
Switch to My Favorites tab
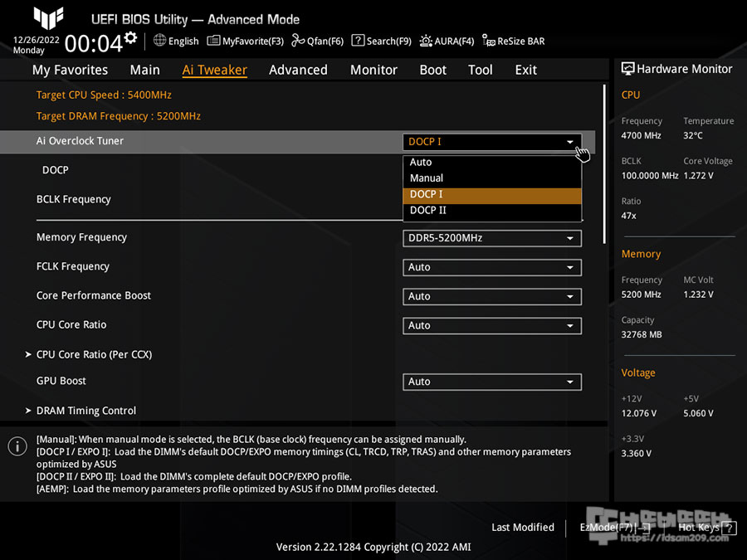coord(70,70)
